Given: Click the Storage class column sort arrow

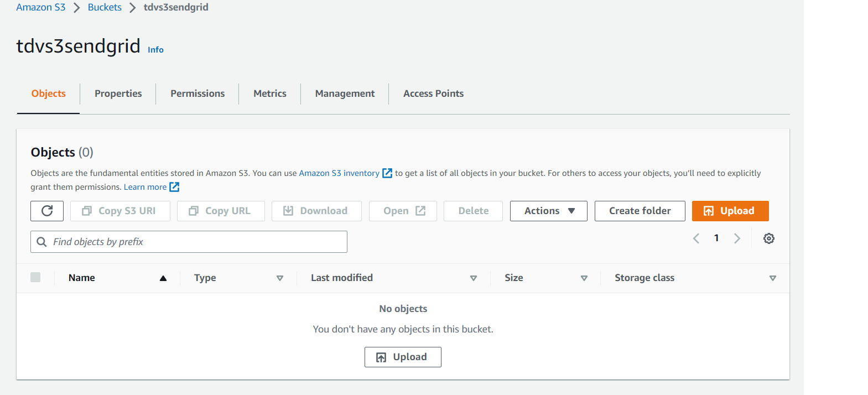Looking at the screenshot, I should tap(773, 278).
